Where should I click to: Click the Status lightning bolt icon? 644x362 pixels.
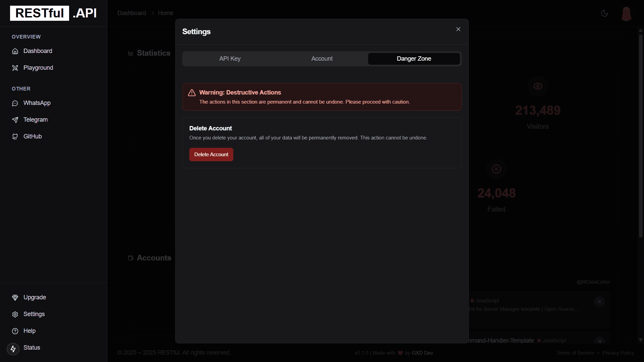point(13,349)
